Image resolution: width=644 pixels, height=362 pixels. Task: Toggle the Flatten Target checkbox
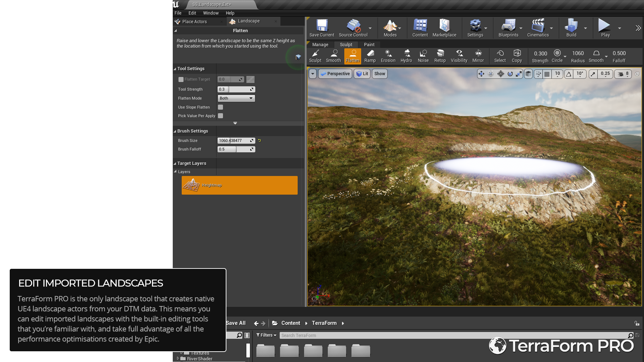pyautogui.click(x=181, y=79)
